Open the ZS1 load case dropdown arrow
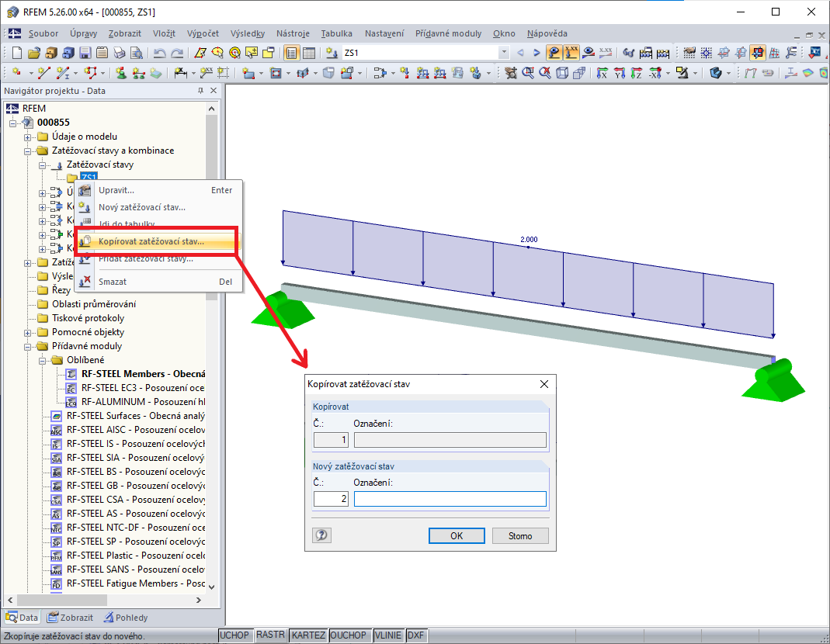 tap(504, 53)
